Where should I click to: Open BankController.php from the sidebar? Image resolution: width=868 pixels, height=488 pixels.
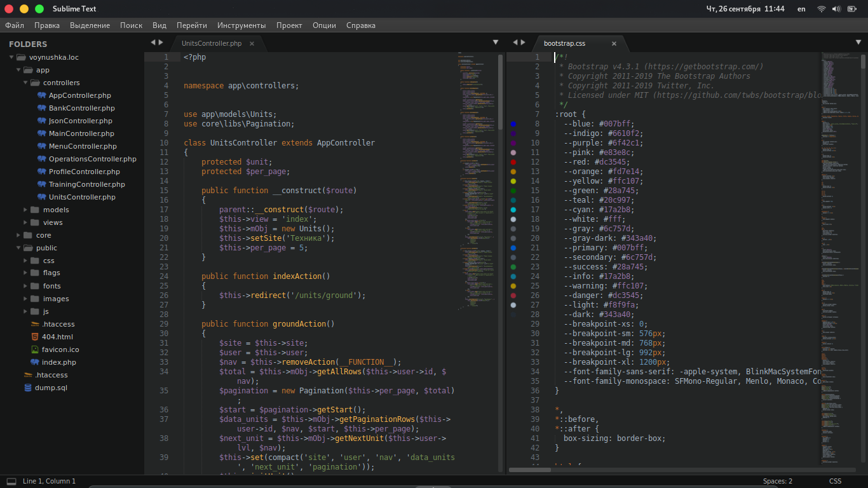tap(81, 108)
